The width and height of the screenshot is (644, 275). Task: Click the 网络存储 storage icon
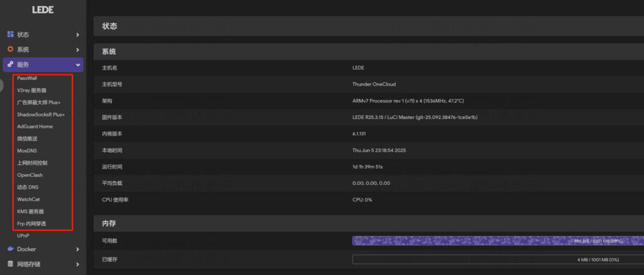[x=11, y=264]
